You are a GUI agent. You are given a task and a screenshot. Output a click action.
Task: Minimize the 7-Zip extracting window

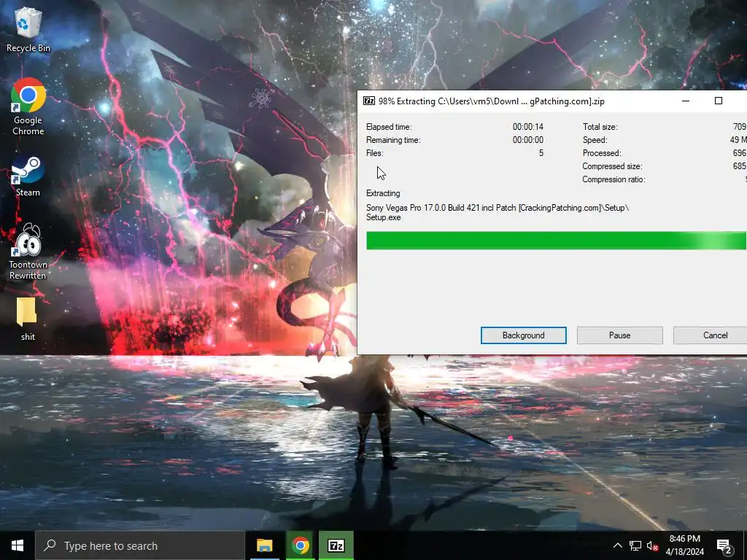point(686,101)
